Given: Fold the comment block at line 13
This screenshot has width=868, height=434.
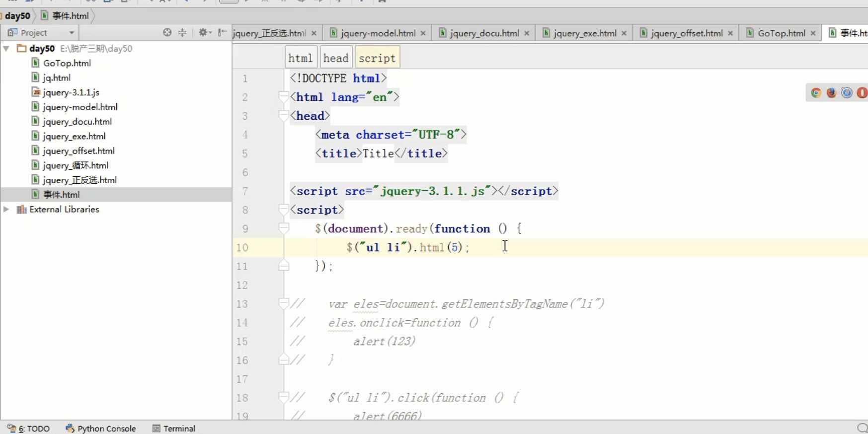Looking at the screenshot, I should point(284,303).
